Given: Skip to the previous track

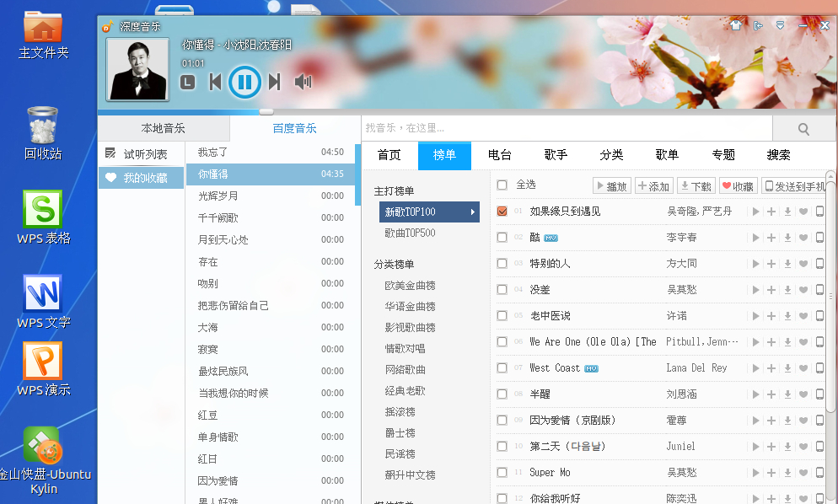Looking at the screenshot, I should coord(215,82).
